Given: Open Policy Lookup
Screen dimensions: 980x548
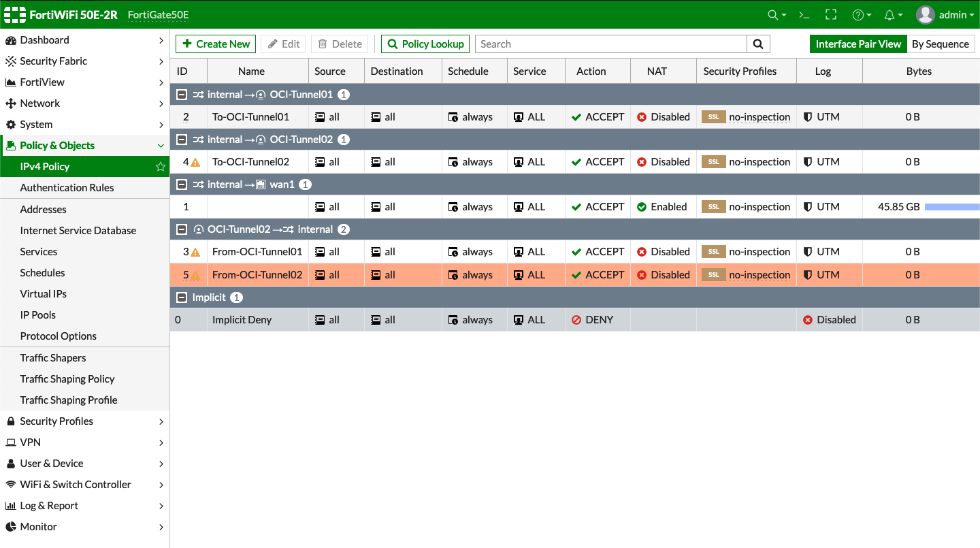Looking at the screenshot, I should coord(425,44).
